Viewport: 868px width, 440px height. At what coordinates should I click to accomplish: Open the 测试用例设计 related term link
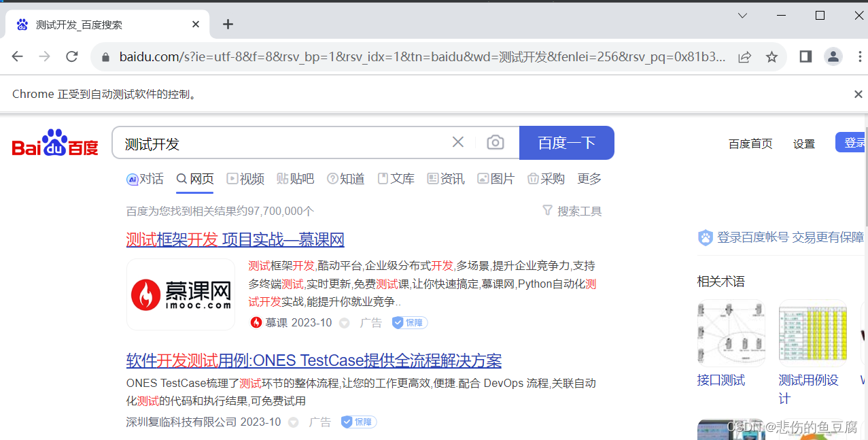809,389
